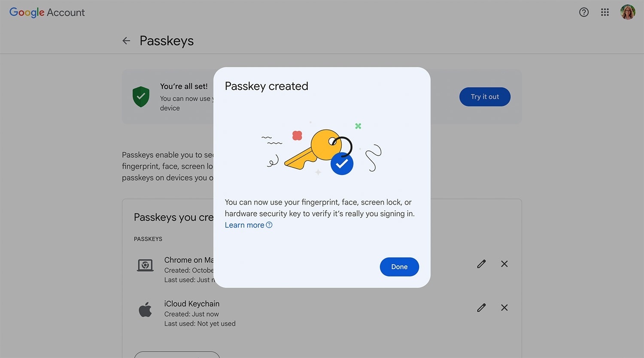Edit the Chrome on Mac passkey name

pyautogui.click(x=481, y=264)
